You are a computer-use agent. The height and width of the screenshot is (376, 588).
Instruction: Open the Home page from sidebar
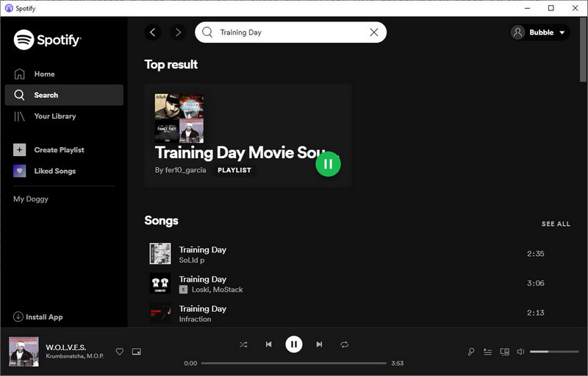click(64, 74)
